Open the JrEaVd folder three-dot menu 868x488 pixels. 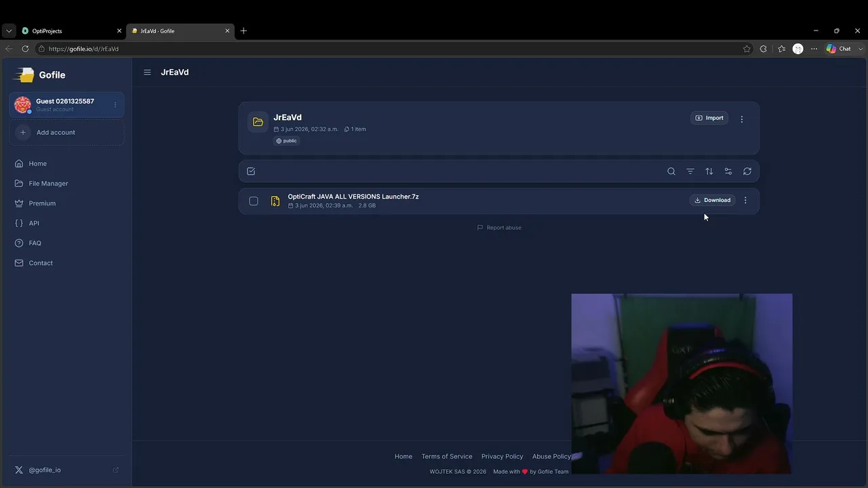pos(742,119)
